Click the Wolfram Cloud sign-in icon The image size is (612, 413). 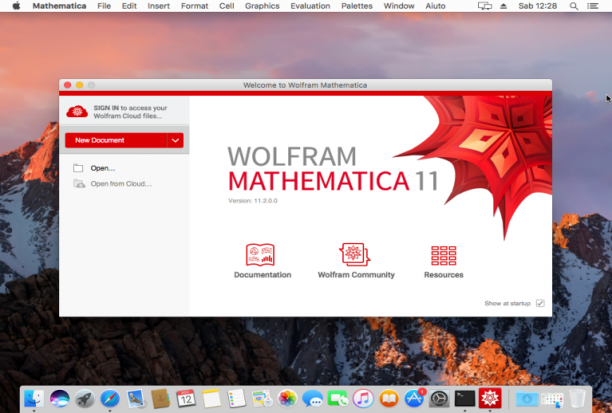[x=77, y=112]
